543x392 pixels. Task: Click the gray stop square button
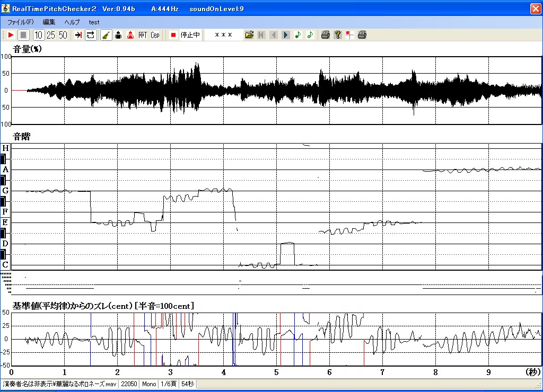tap(23, 35)
